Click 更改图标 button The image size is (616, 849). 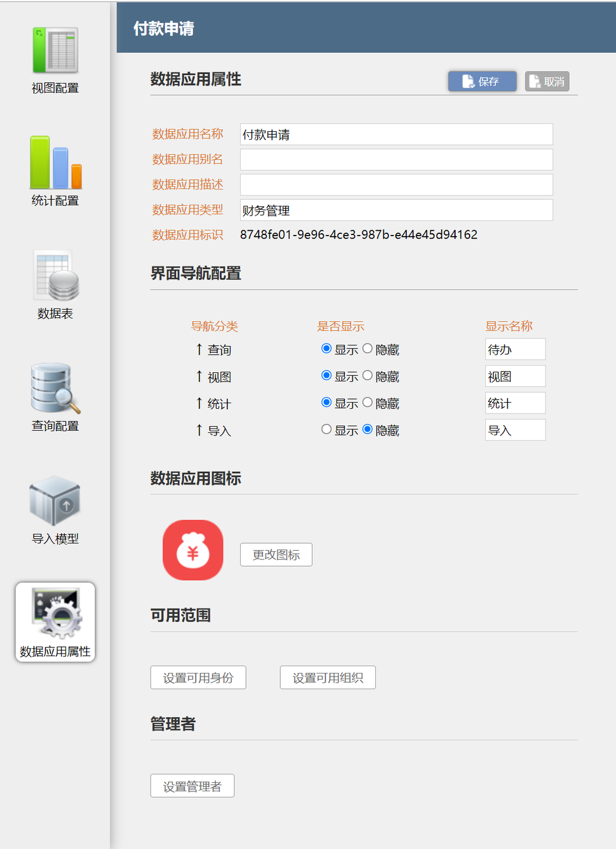pos(276,554)
